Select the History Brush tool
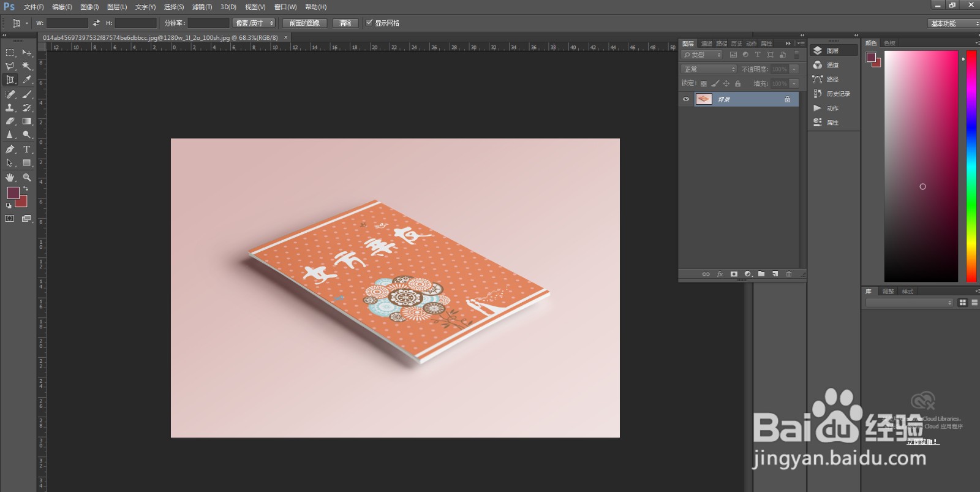Screen dimensions: 980x492 pos(27,108)
